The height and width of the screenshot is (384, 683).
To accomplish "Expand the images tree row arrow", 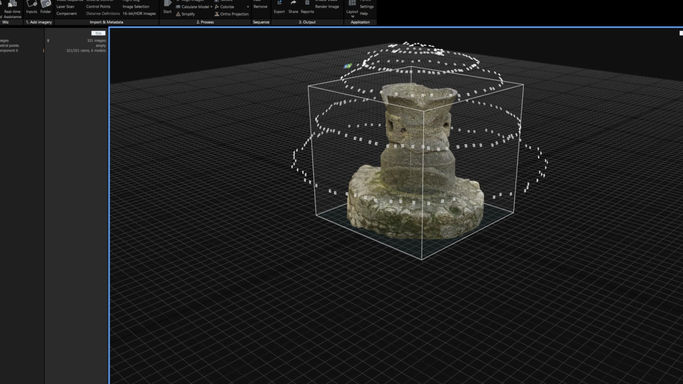I will 48,41.
